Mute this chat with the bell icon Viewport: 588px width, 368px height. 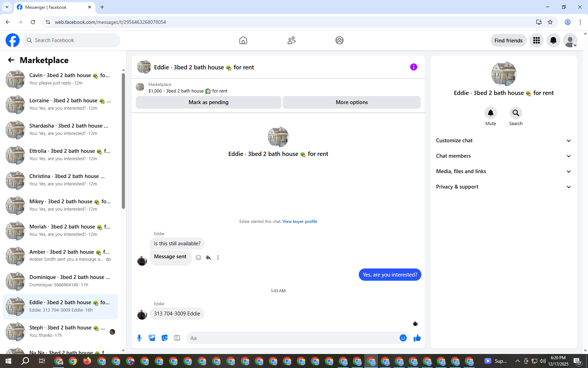[x=491, y=113]
